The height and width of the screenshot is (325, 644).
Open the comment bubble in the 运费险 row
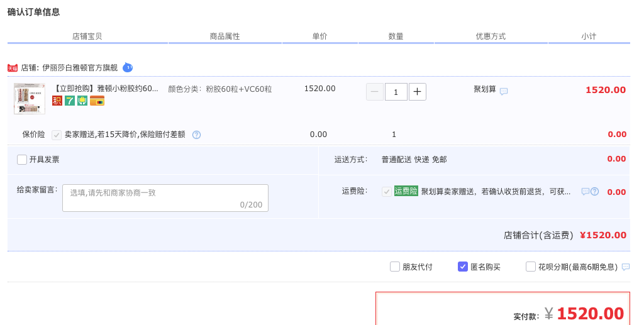[586, 192]
